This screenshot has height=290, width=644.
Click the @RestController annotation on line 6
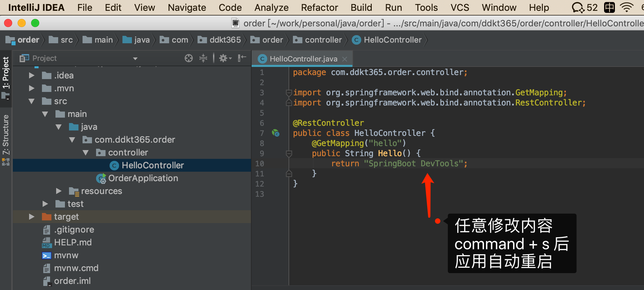click(x=328, y=123)
